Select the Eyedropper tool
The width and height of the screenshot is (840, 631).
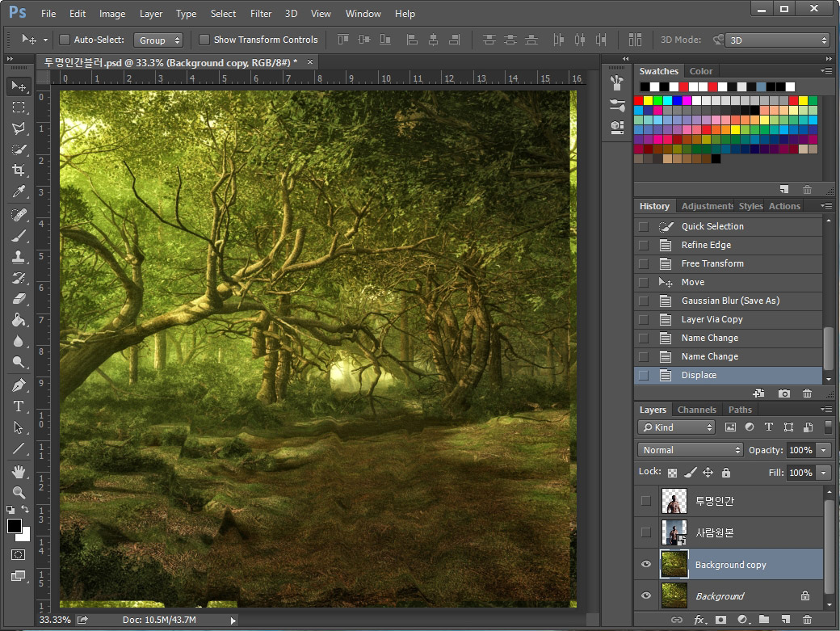click(x=18, y=191)
